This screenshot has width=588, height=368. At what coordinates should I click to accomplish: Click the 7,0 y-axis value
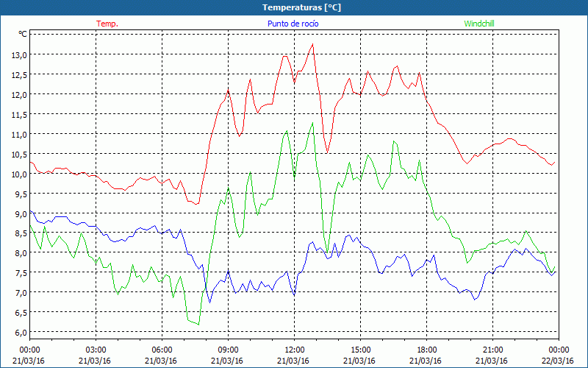21,292
